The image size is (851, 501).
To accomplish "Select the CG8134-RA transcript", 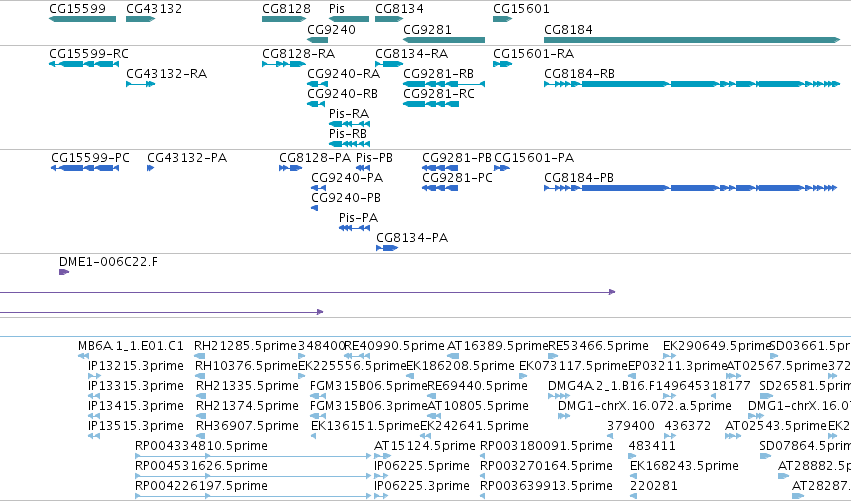I will [389, 64].
